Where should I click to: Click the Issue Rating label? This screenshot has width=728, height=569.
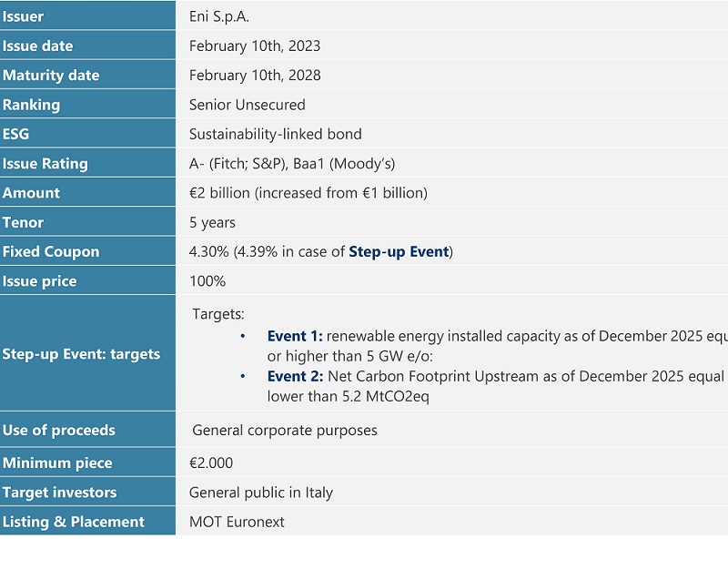45,164
